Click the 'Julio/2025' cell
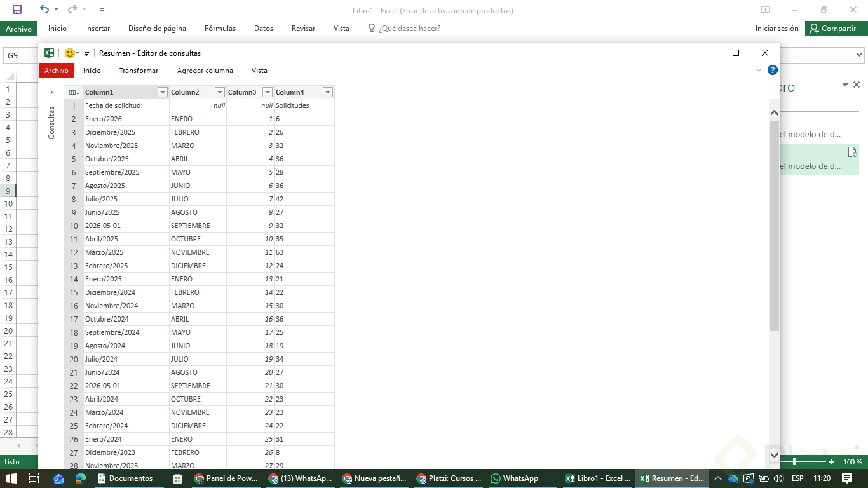This screenshot has height=488, width=868. (x=126, y=199)
